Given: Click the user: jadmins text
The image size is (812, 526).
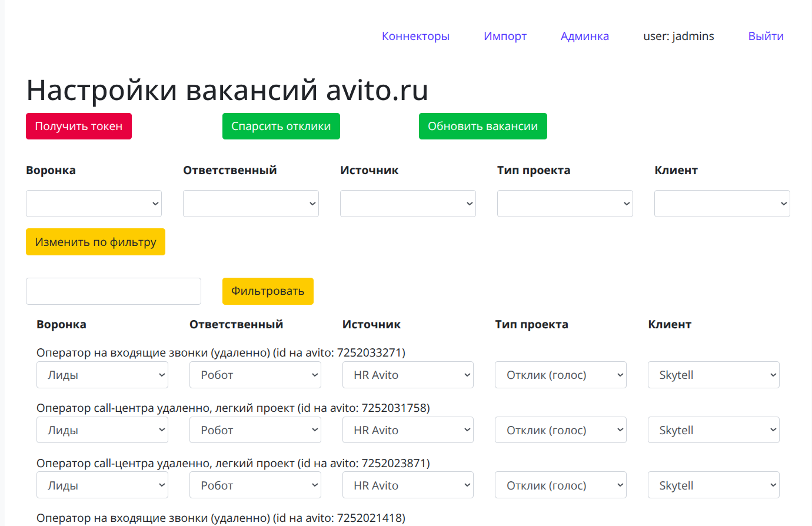Looking at the screenshot, I should (x=678, y=36).
